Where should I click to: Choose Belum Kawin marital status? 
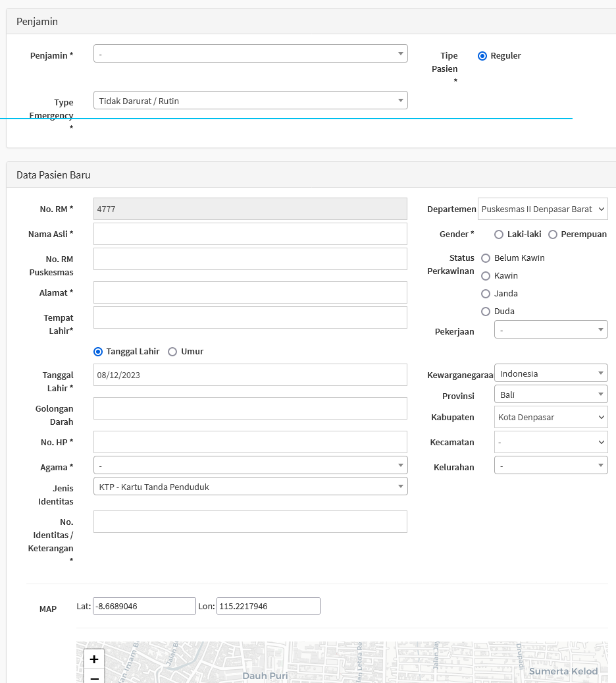click(x=486, y=258)
